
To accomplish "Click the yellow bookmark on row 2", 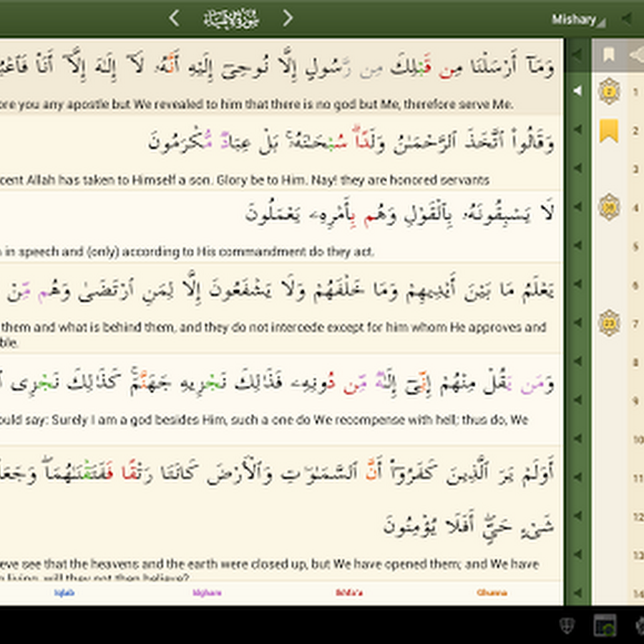I will click(x=609, y=131).
